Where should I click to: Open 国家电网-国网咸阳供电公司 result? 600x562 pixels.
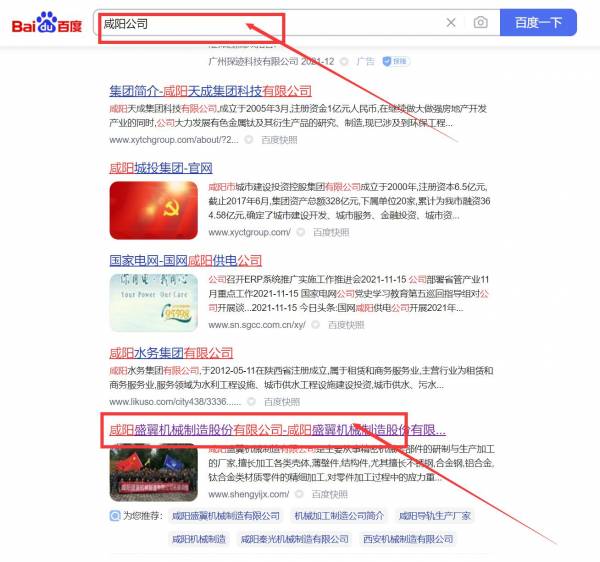point(186,261)
